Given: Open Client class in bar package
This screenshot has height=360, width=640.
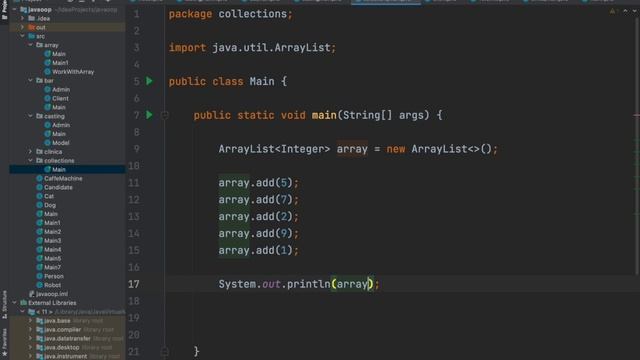Looking at the screenshot, I should [x=60, y=98].
